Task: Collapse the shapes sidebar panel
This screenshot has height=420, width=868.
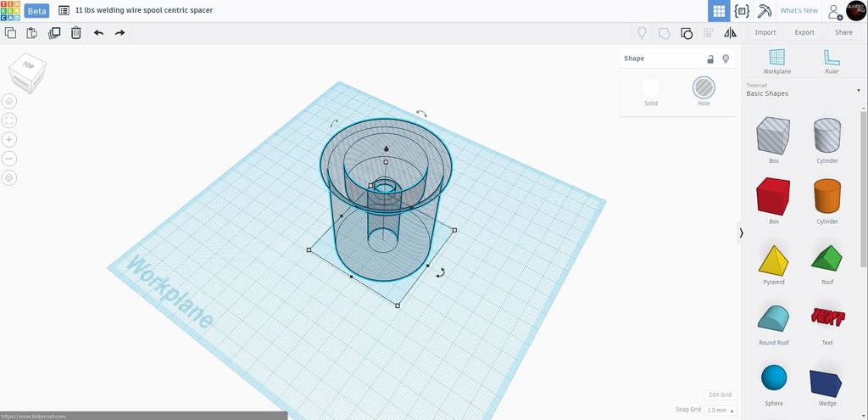Action: tap(741, 232)
